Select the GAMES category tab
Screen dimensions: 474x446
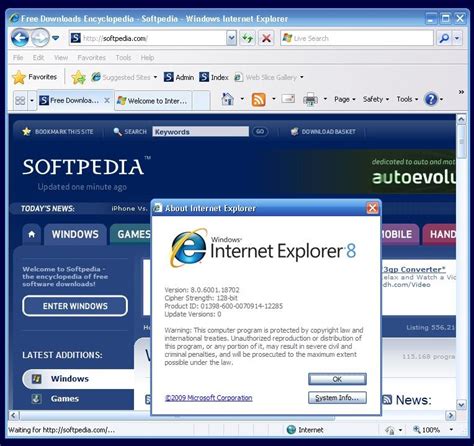[x=131, y=234]
